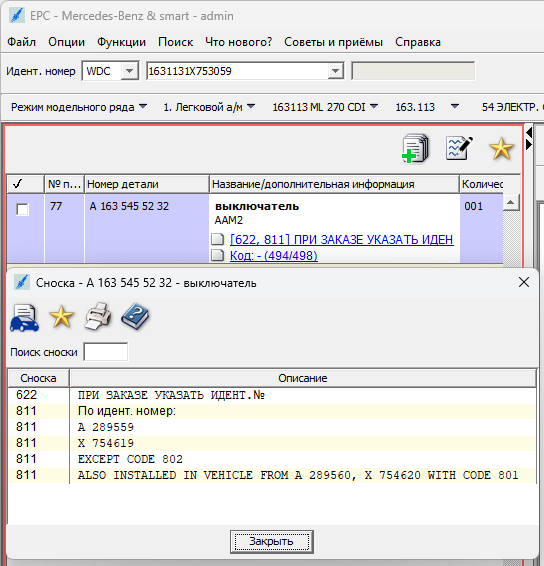This screenshot has width=544, height=566.
Task: Click the vehicle datacard car icon in footnote dialog
Action: point(25,318)
